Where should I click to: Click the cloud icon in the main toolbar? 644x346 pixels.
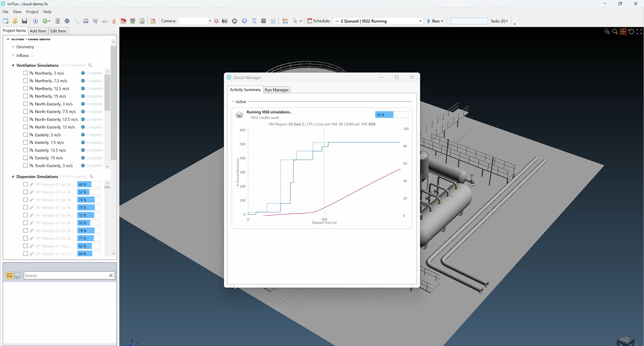coord(105,21)
